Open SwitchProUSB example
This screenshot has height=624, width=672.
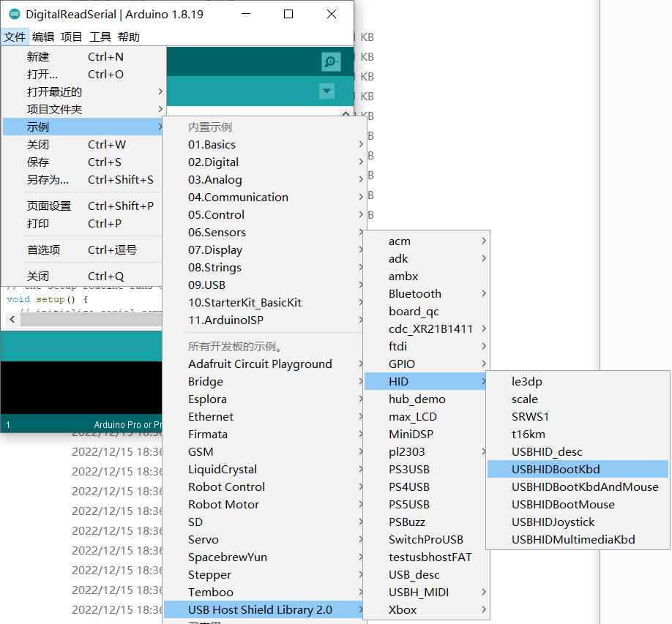(x=427, y=540)
